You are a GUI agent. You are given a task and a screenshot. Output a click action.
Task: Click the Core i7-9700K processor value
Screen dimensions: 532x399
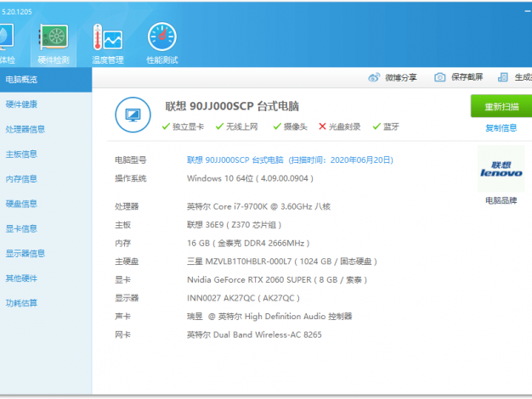(258, 206)
